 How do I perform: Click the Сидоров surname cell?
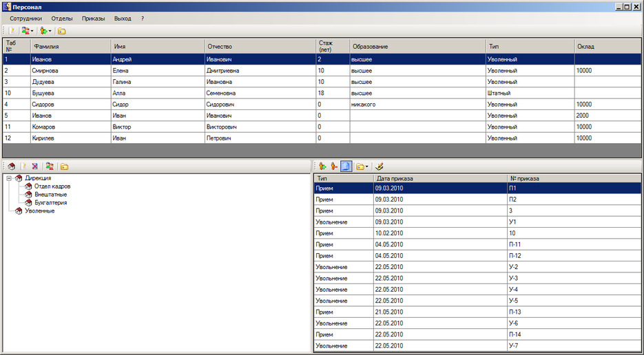click(x=71, y=105)
